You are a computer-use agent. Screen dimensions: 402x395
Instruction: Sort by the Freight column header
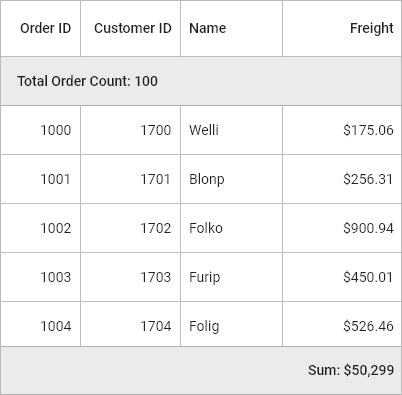click(x=342, y=28)
